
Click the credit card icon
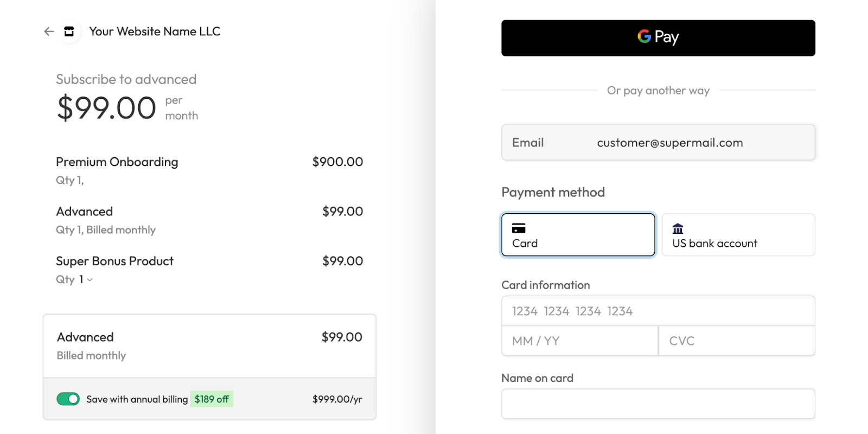519,228
